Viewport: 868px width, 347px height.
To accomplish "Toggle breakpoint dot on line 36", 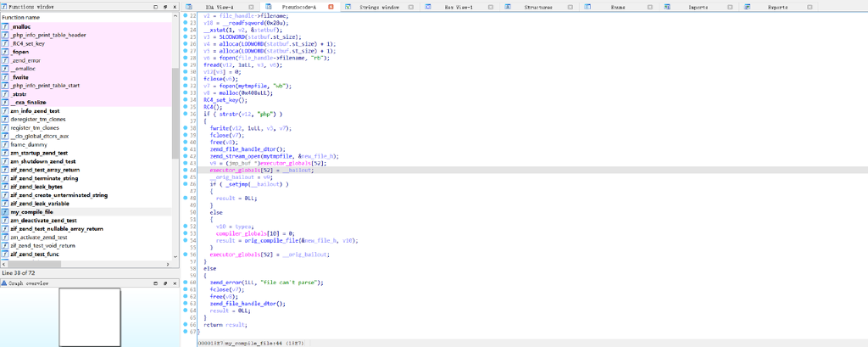I will tap(186, 113).
